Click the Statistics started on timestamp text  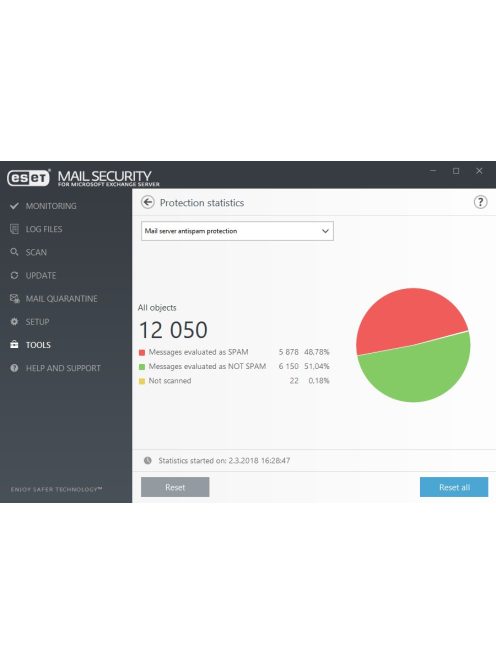click(224, 461)
